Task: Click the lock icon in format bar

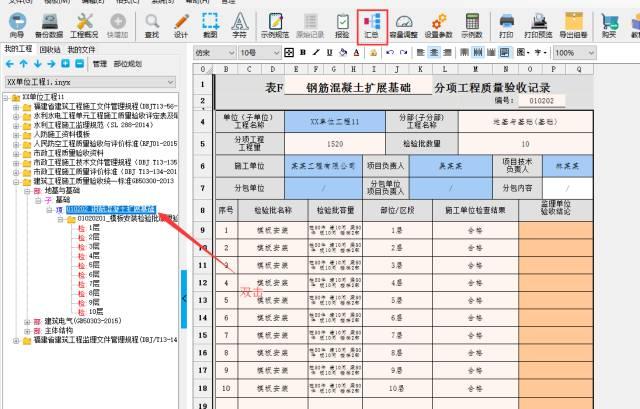Action: click(373, 53)
